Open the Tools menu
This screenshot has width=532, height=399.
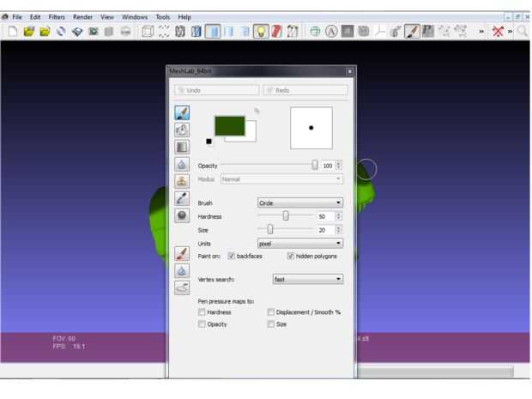click(x=162, y=17)
